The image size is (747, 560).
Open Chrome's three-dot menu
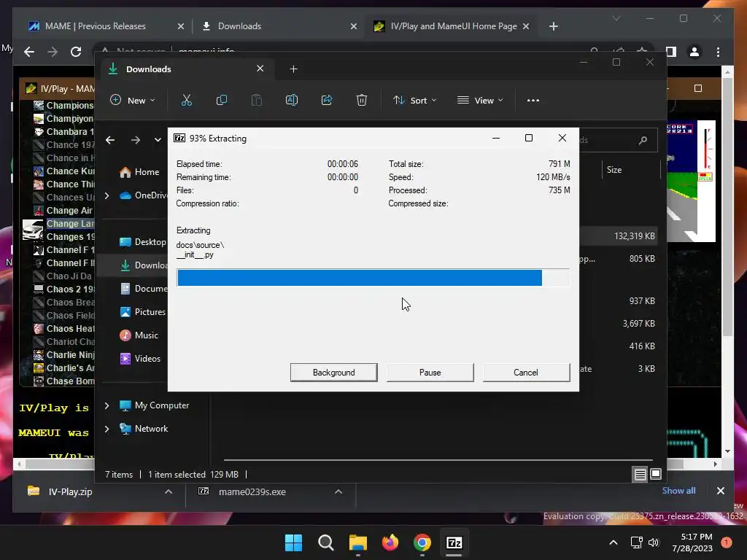point(718,52)
